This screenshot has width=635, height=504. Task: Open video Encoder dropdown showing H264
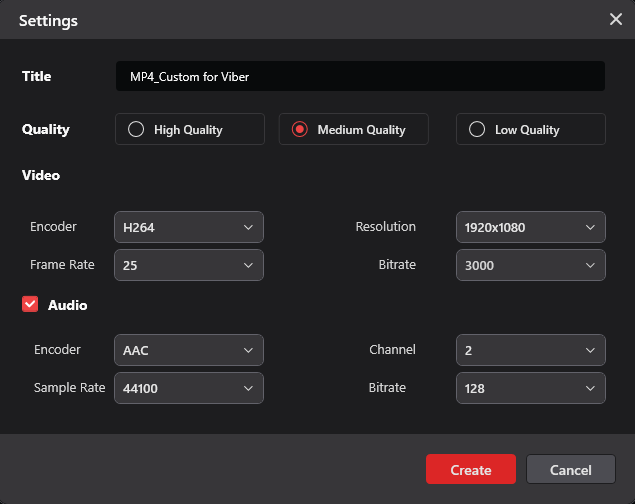click(189, 227)
